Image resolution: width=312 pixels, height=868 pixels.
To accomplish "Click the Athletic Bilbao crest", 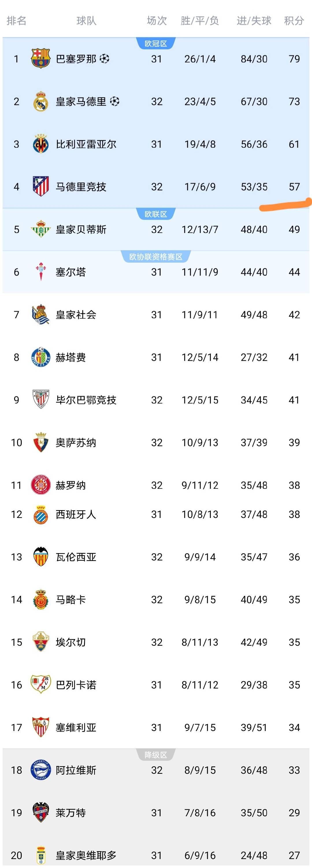I will pos(40,400).
